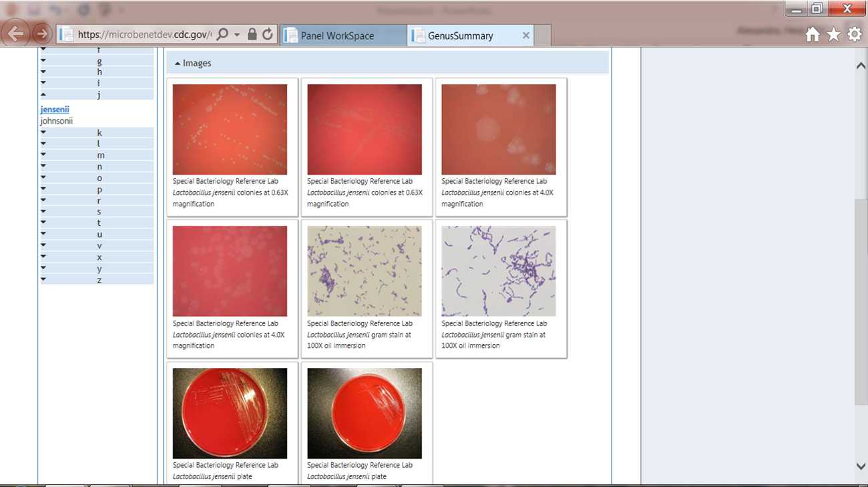Open Favorites star icon
The height and width of the screenshot is (487, 868).
click(x=833, y=35)
